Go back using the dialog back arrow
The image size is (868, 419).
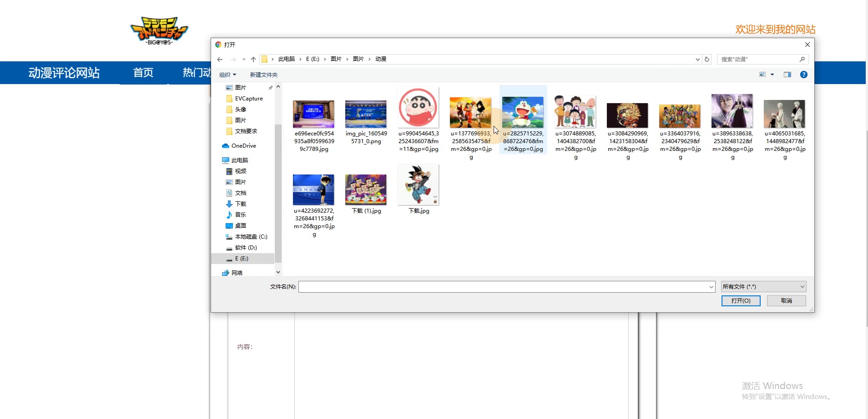220,59
